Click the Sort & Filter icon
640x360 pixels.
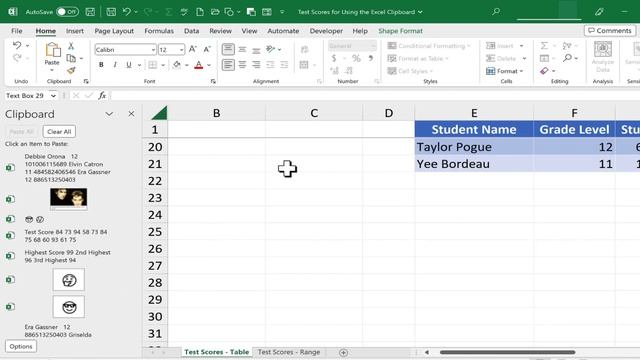tap(567, 46)
